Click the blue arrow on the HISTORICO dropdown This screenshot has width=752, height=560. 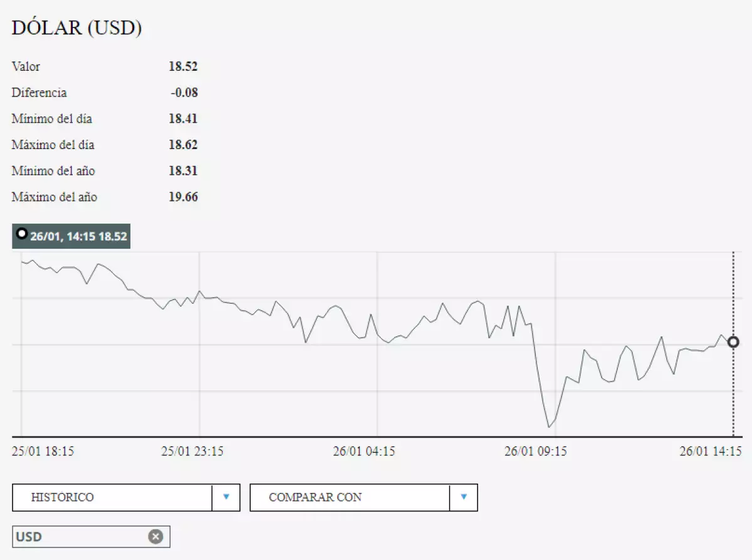tap(226, 497)
